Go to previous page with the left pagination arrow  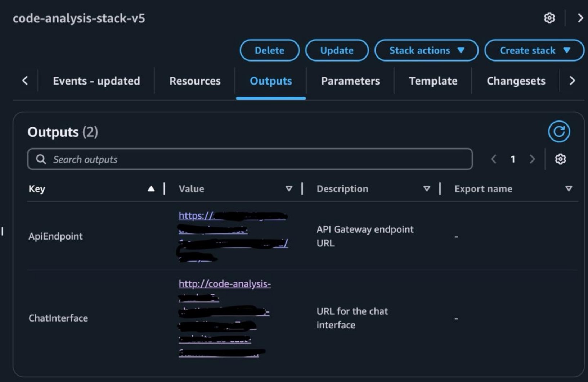click(493, 159)
